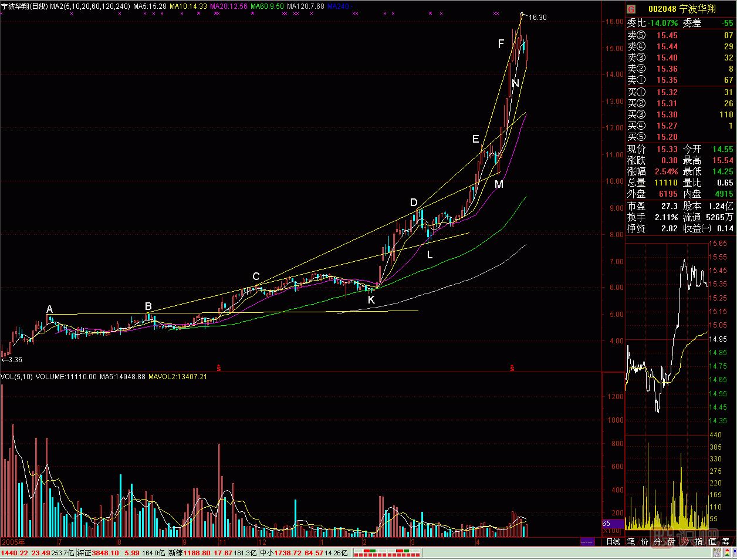The height and width of the screenshot is (560, 737).
Task: Open the 指 index tab
Action: click(698, 541)
